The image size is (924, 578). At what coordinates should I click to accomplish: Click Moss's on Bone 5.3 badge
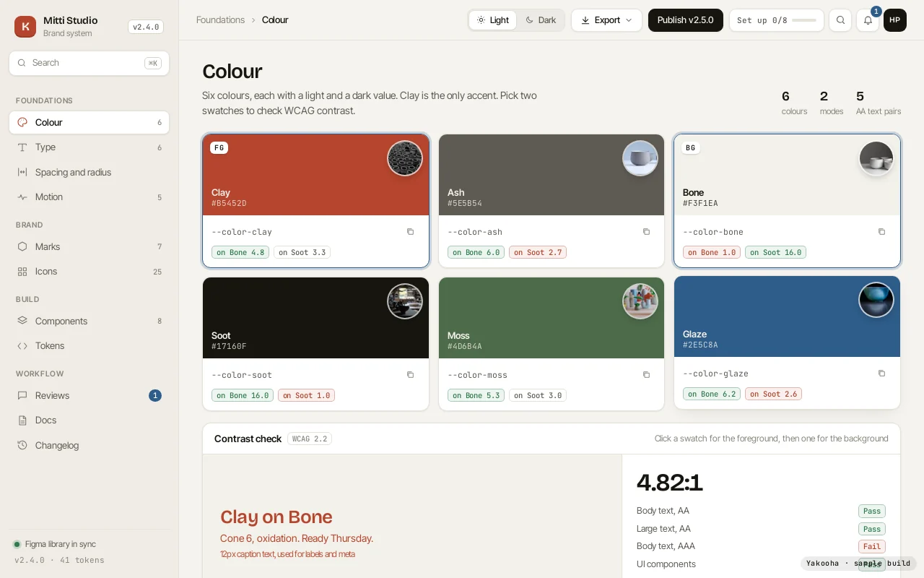pyautogui.click(x=476, y=395)
